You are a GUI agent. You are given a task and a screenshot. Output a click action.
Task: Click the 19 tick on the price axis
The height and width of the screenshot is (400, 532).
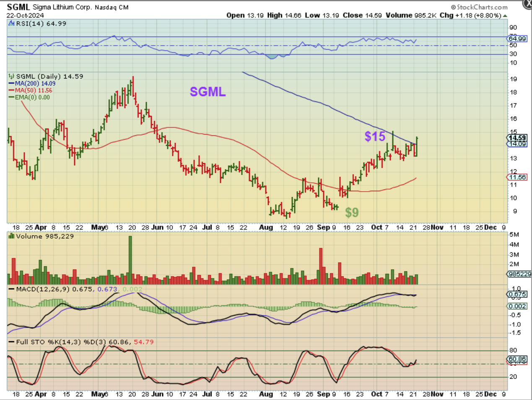[513, 79]
